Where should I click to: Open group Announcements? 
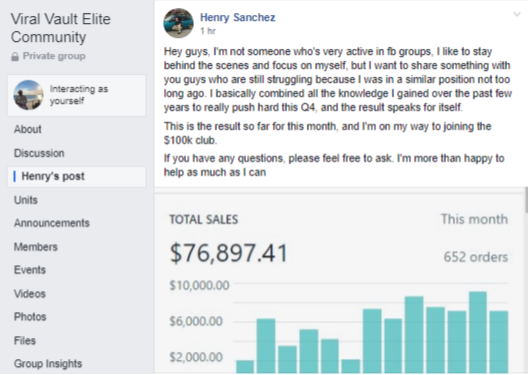click(52, 223)
